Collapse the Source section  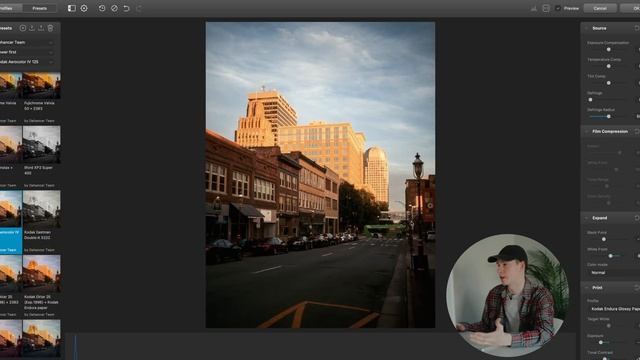(x=587, y=28)
